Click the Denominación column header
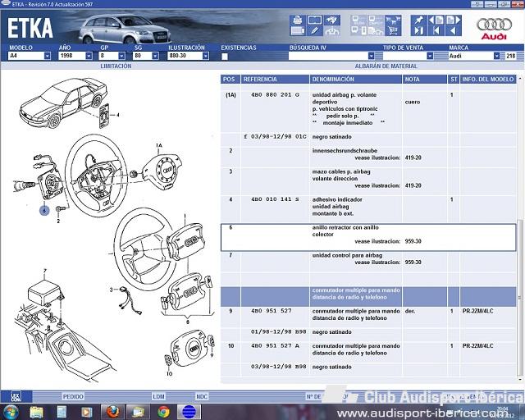The image size is (525, 420). pos(356,80)
